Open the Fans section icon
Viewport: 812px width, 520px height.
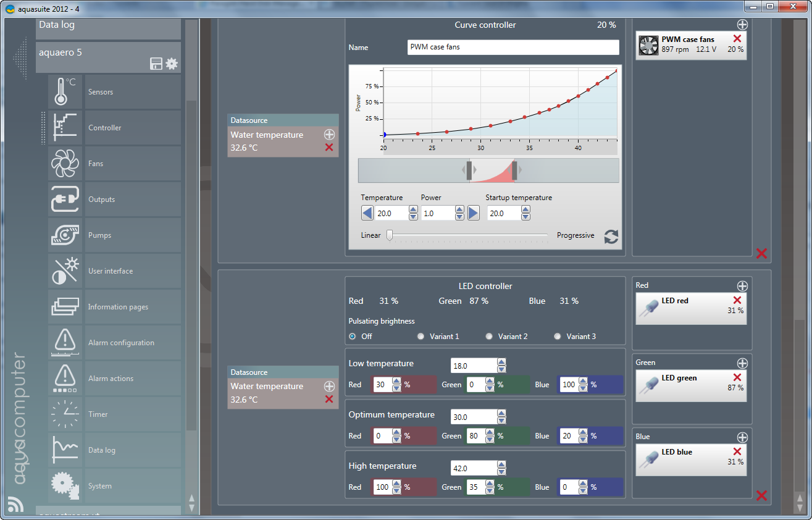[x=65, y=164]
